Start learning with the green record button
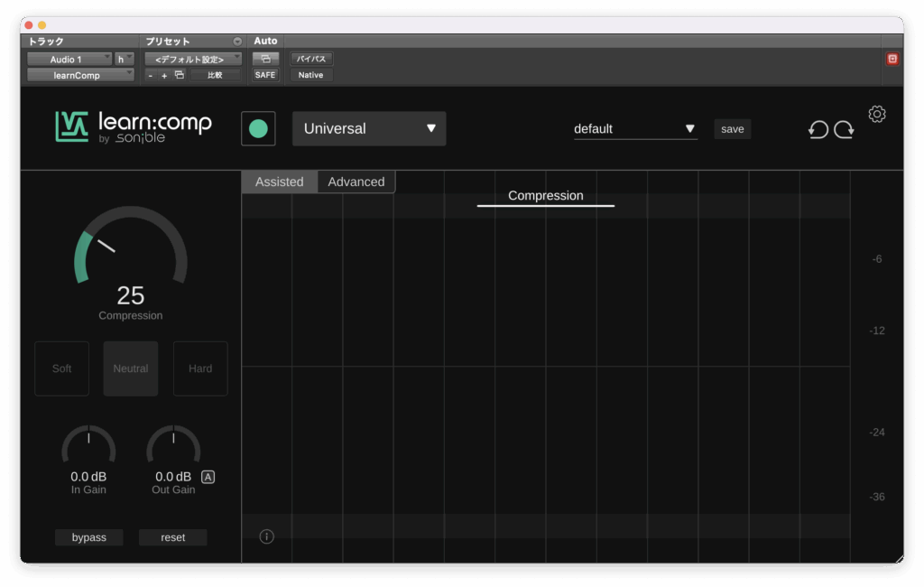 point(258,128)
